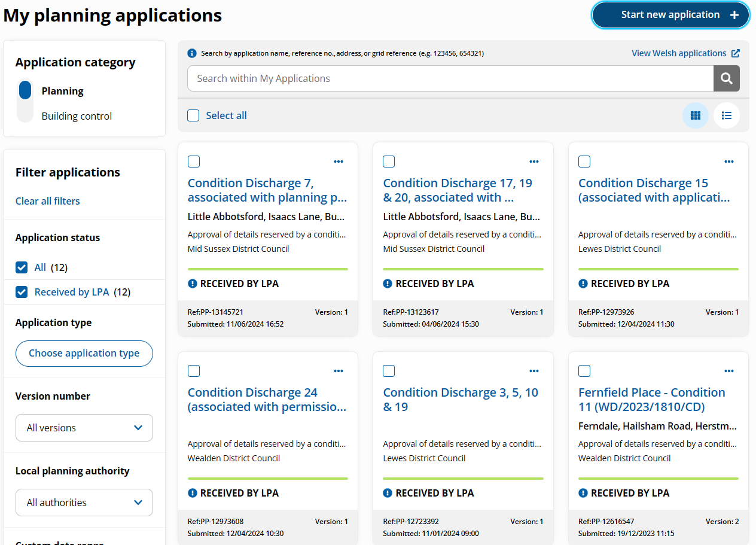Select the Condition Discharge 17, 19 & 20 checkbox
Screen dimensions: 756x545
tap(389, 162)
